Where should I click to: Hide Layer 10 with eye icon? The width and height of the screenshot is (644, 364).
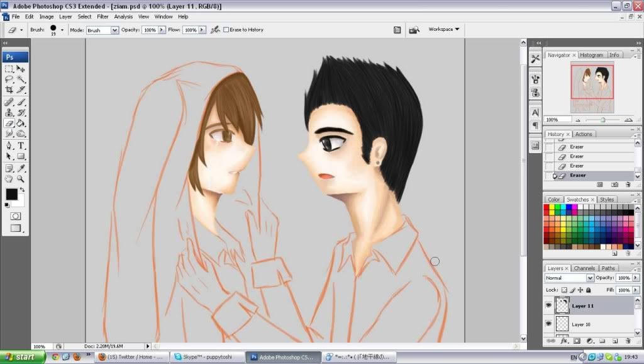click(x=548, y=324)
